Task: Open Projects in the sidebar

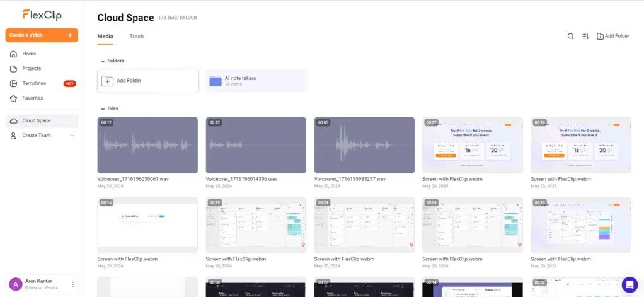Action: click(x=32, y=69)
